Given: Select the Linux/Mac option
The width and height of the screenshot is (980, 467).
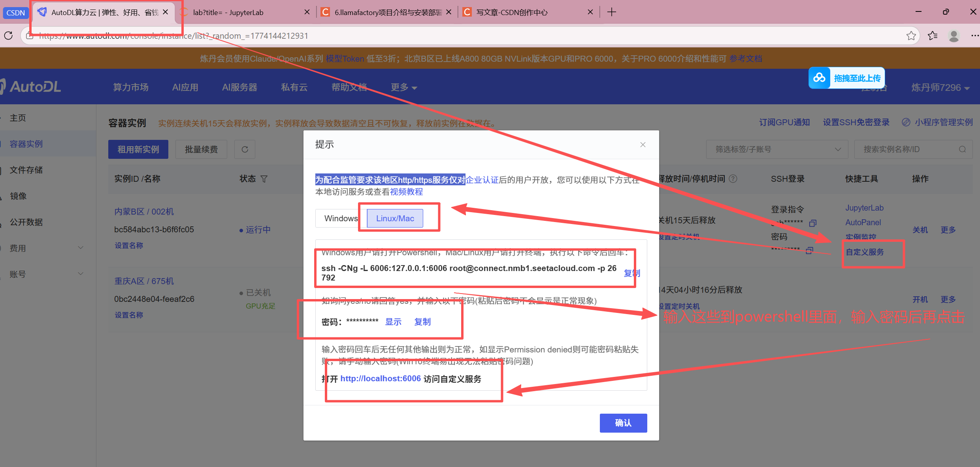Looking at the screenshot, I should click(x=395, y=218).
